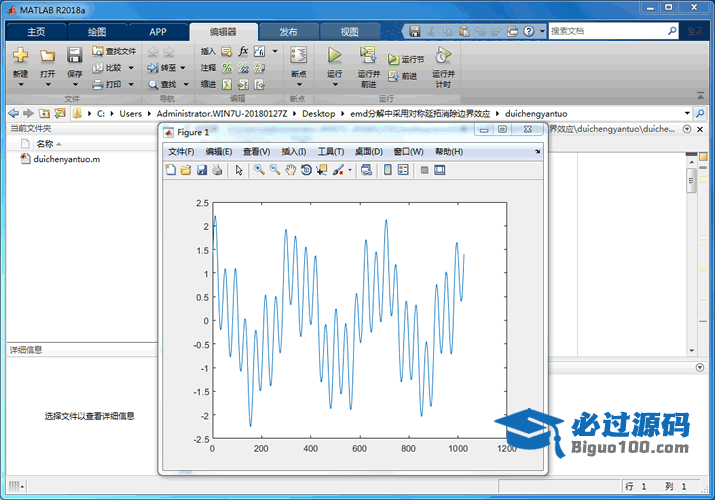Click the quick access save icon
715x500 pixels.
pos(414,31)
